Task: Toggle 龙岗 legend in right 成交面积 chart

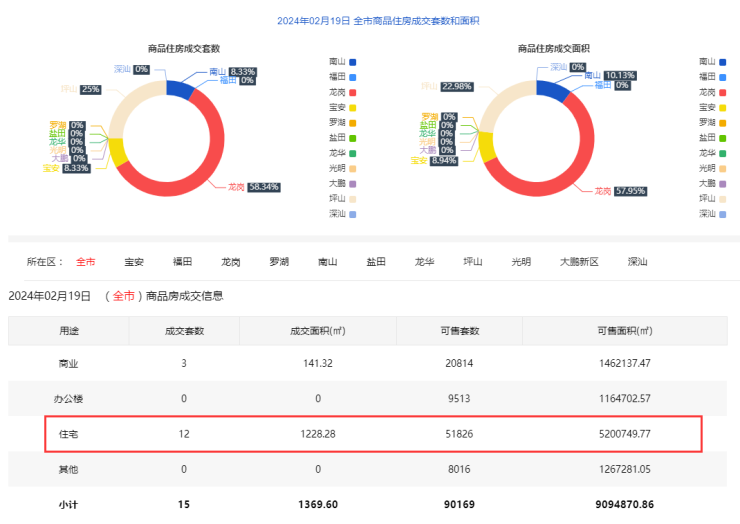Action: pyautogui.click(x=713, y=92)
